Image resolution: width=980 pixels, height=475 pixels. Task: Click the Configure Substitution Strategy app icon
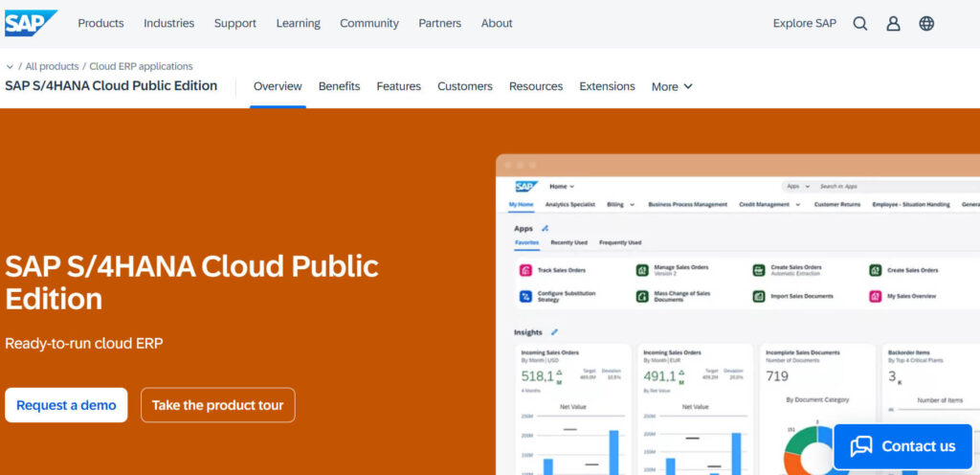click(525, 296)
